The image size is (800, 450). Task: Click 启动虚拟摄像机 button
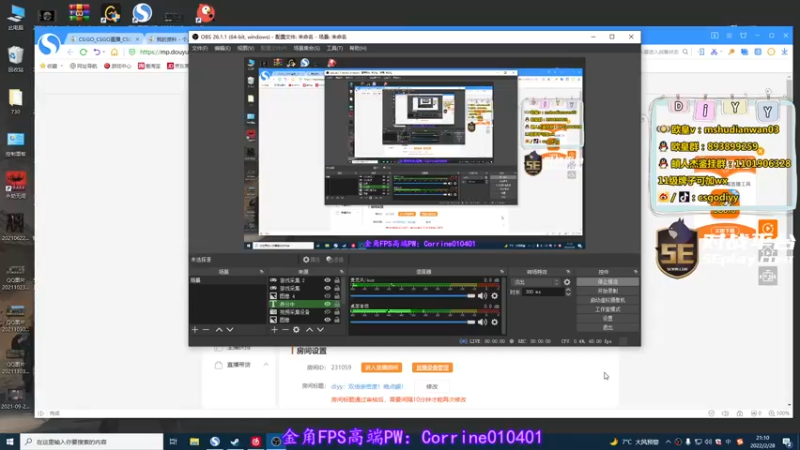click(x=607, y=300)
